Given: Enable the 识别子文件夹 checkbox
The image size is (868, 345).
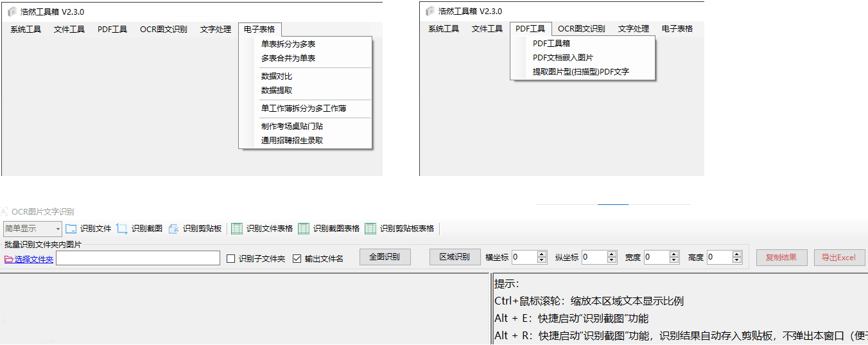Looking at the screenshot, I should coord(231,259).
